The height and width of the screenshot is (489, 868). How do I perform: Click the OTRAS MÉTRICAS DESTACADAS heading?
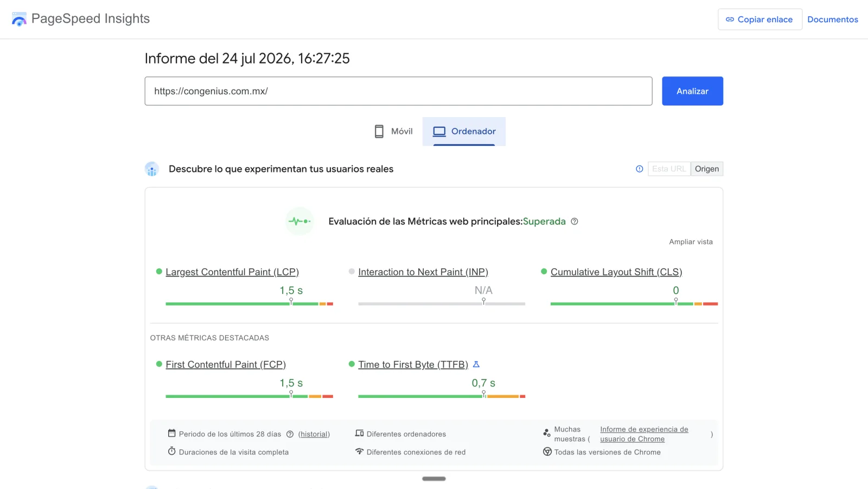tap(209, 338)
